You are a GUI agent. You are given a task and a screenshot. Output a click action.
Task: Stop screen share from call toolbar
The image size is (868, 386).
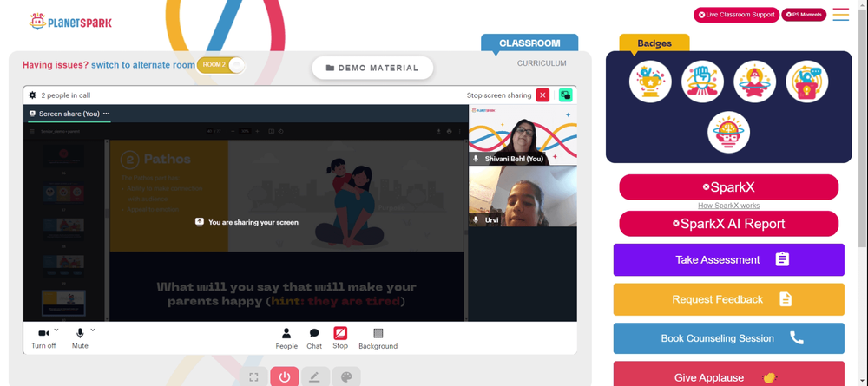[340, 338]
